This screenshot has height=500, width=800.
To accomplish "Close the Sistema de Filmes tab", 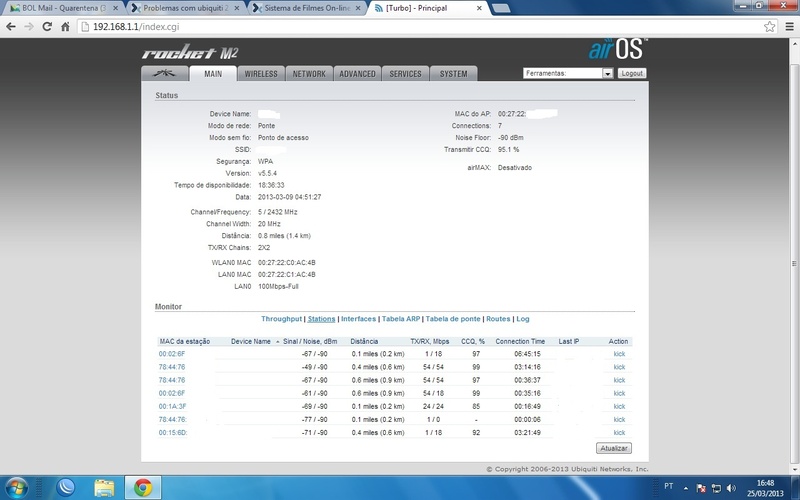I will point(358,8).
